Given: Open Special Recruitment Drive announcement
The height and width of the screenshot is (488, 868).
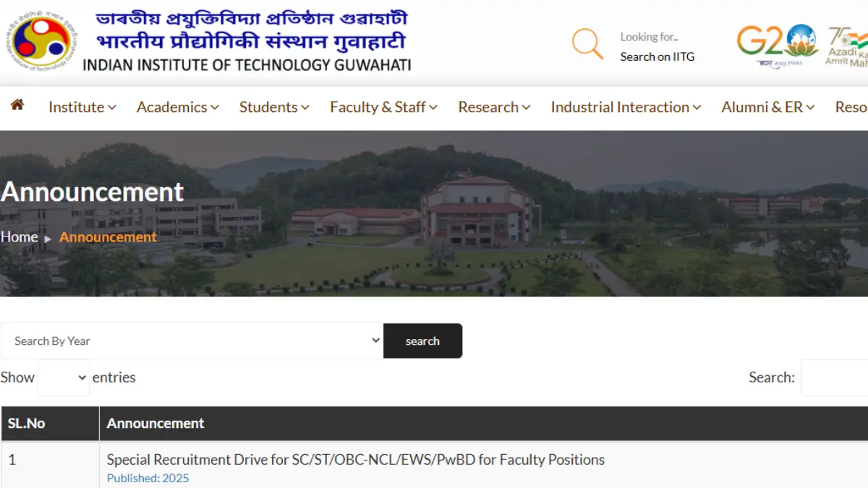Looking at the screenshot, I should [356, 460].
